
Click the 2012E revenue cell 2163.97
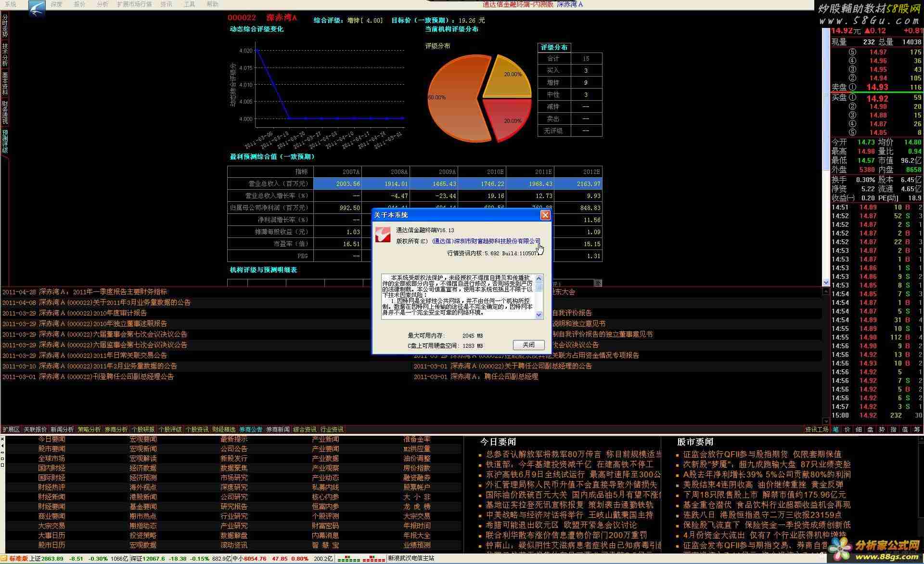[x=578, y=184]
